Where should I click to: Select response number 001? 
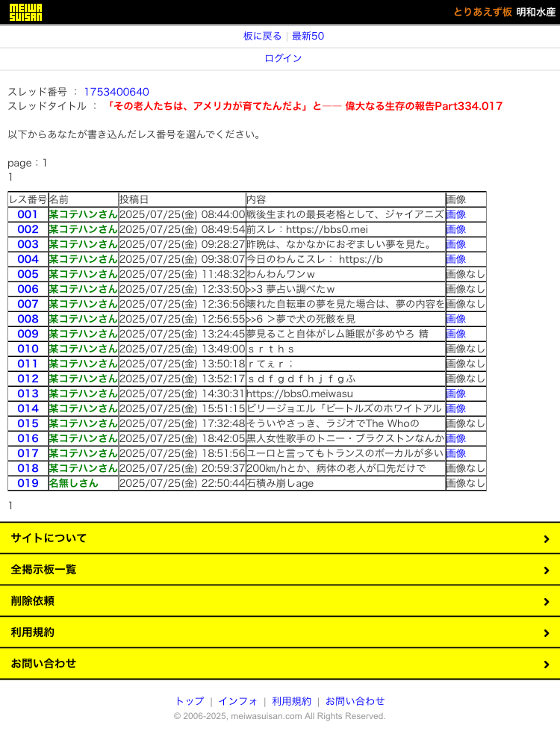click(28, 214)
